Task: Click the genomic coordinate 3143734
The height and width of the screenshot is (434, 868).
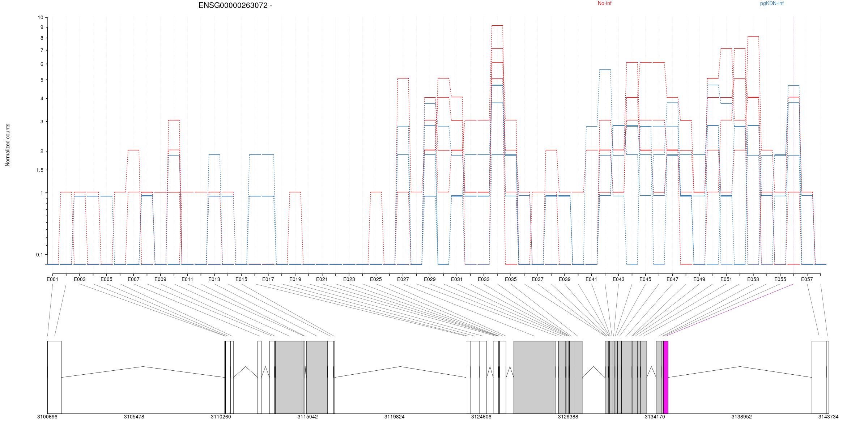Action: (829, 417)
